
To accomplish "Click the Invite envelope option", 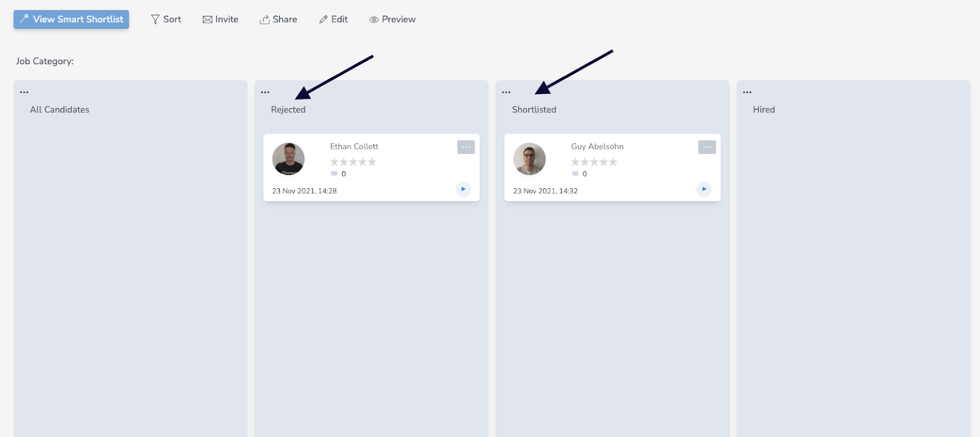I will (x=221, y=19).
